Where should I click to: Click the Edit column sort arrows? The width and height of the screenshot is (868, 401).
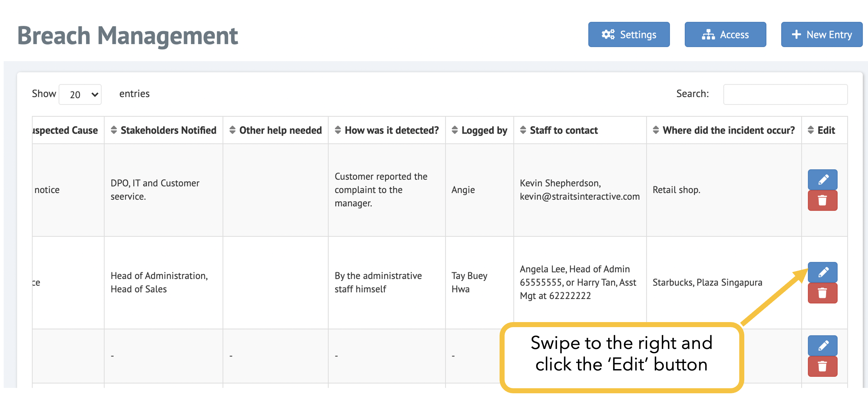point(811,130)
